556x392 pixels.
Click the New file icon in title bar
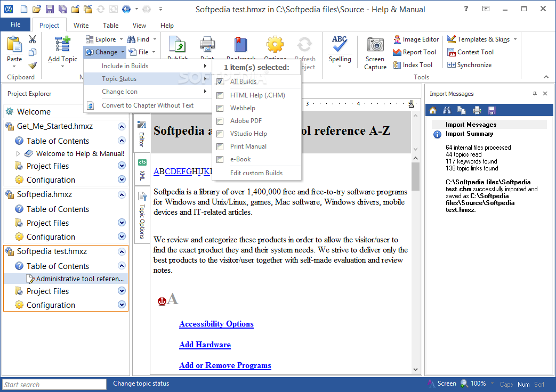(x=24, y=9)
